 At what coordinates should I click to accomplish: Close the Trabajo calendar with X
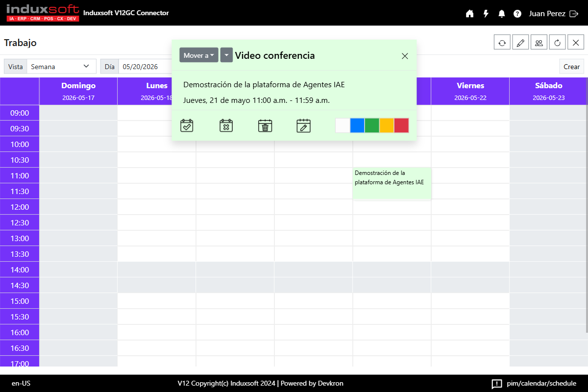pos(576,43)
